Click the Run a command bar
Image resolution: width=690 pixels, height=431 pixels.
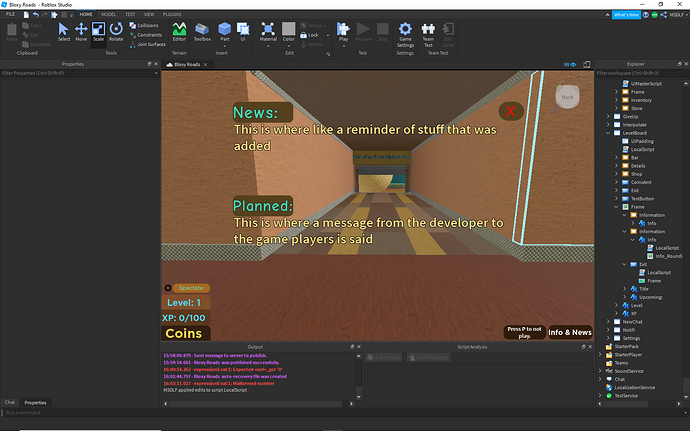[343, 413]
